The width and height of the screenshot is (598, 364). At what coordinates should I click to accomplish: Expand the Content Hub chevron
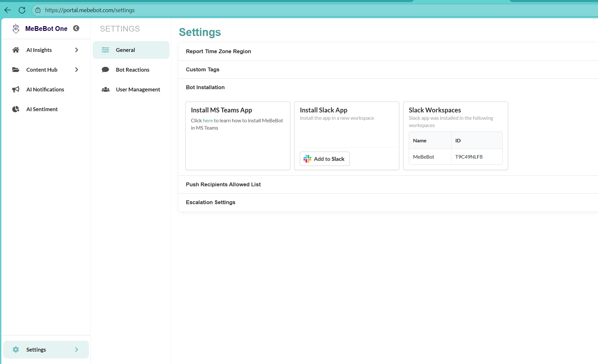coord(76,70)
